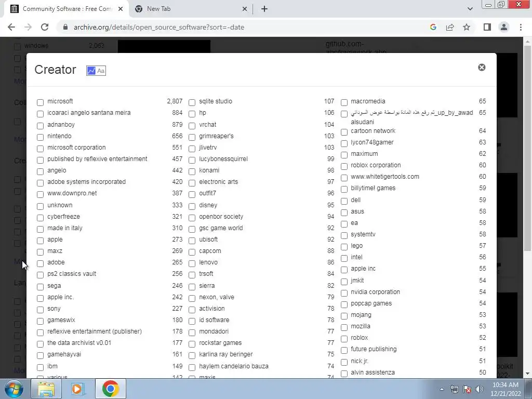The height and width of the screenshot is (399, 532).
Task: Click the 'alvin assistenza' creator label
Action: tap(373, 372)
